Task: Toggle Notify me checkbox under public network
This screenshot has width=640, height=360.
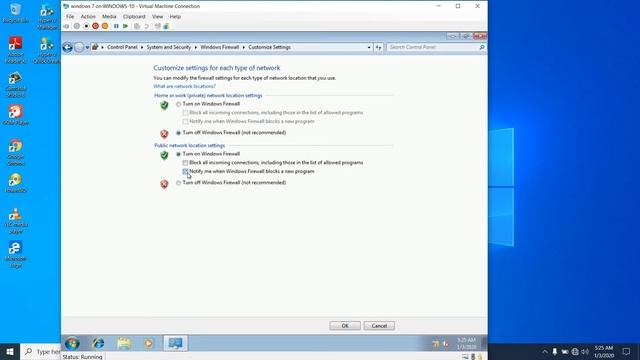Action: (x=185, y=171)
